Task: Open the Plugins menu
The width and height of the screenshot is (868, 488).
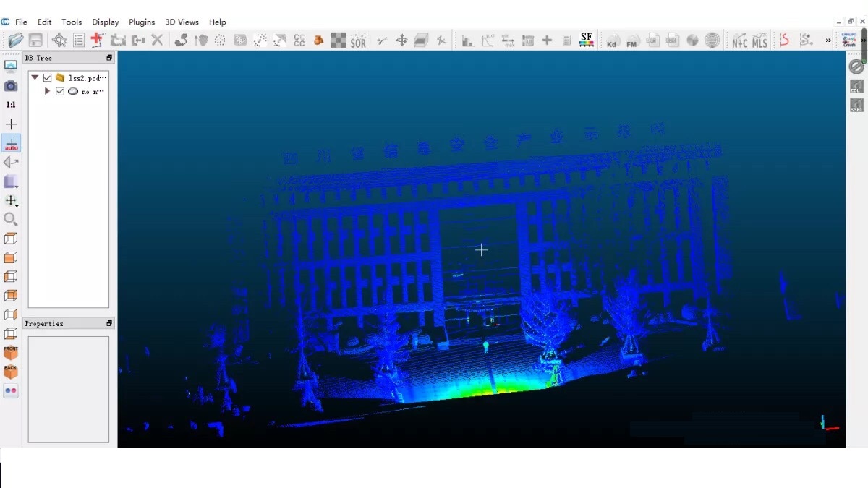Action: [x=142, y=22]
